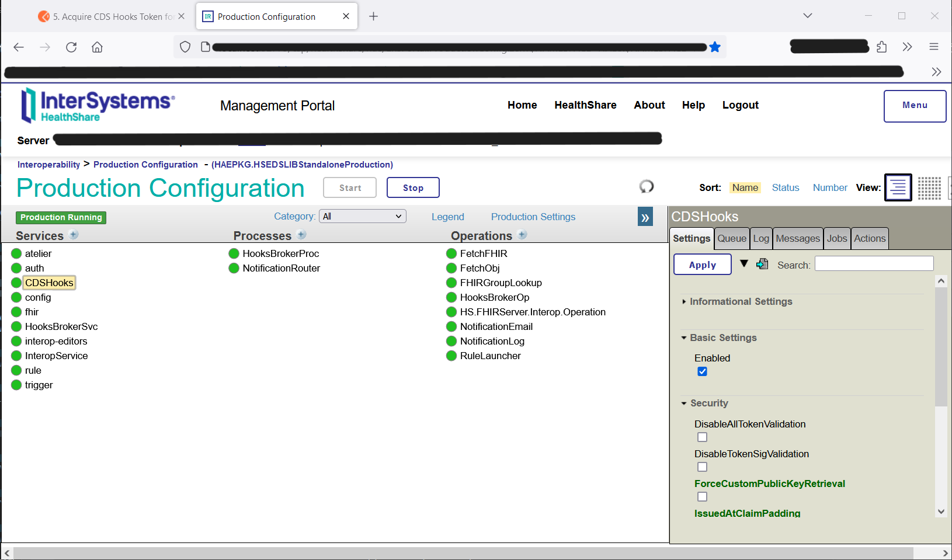Screen dimensions: 952x560
Task: Add a new service with plus icon
Action: 74,235
